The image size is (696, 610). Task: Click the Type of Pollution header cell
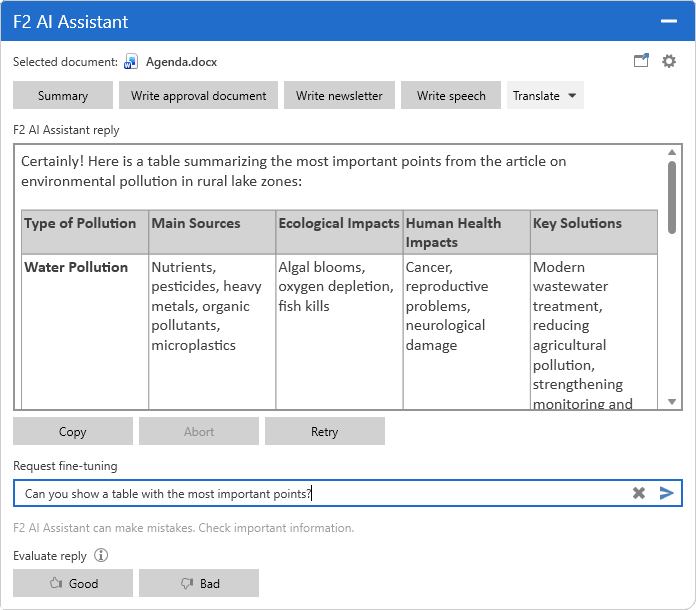[85, 232]
